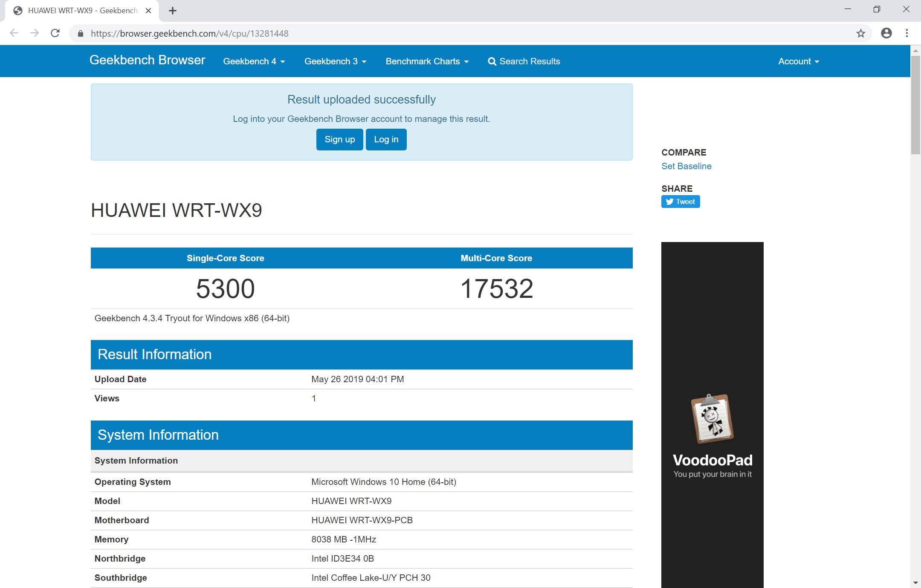Viewport: 921px width, 588px height.
Task: Click the browser back arrow
Action: pos(14,33)
